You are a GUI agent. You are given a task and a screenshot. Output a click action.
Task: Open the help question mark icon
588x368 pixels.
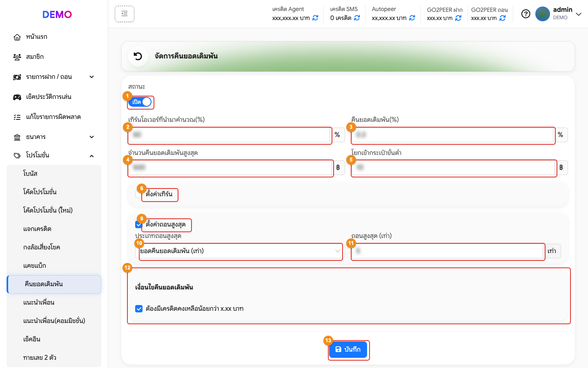point(526,14)
